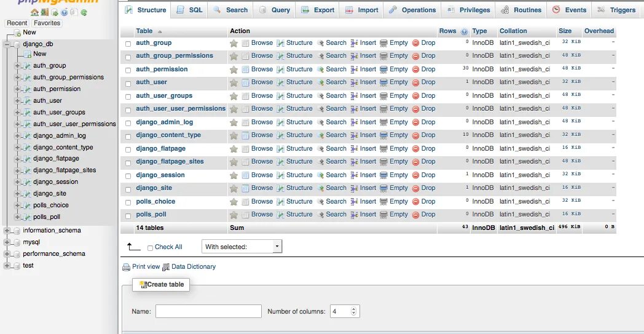Open the Events tab
The image size is (644, 334).
tap(569, 10)
